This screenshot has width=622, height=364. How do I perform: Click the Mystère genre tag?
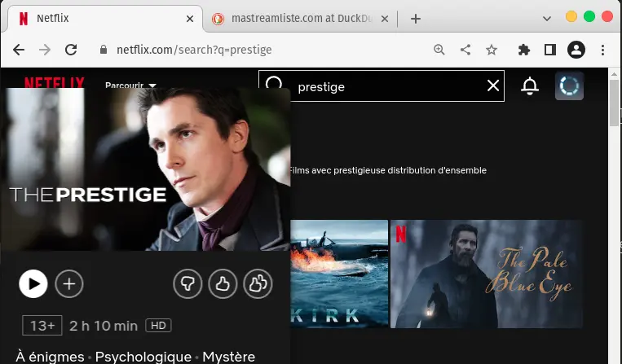point(229,357)
